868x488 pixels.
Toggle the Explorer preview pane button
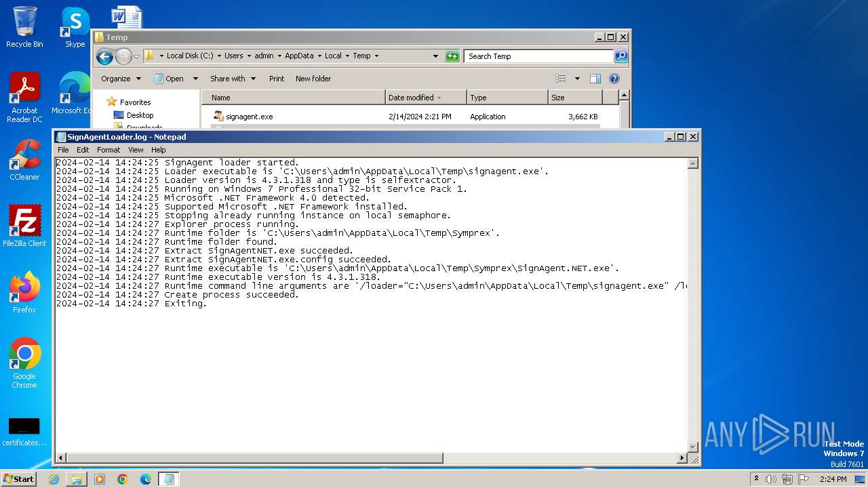[595, 79]
